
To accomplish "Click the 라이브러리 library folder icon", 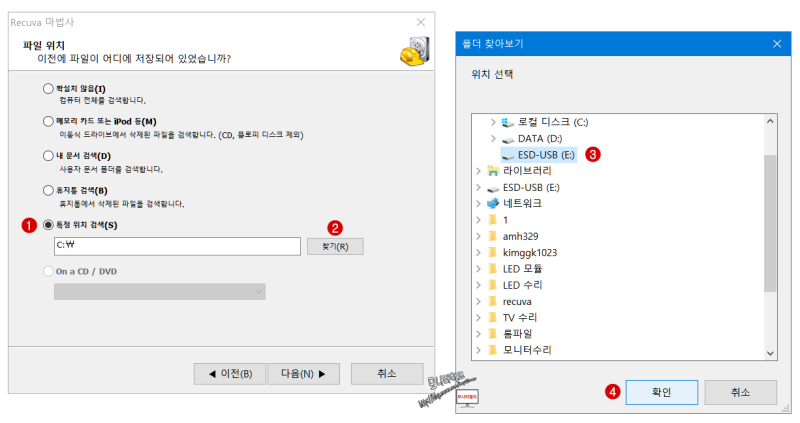I will 492,171.
